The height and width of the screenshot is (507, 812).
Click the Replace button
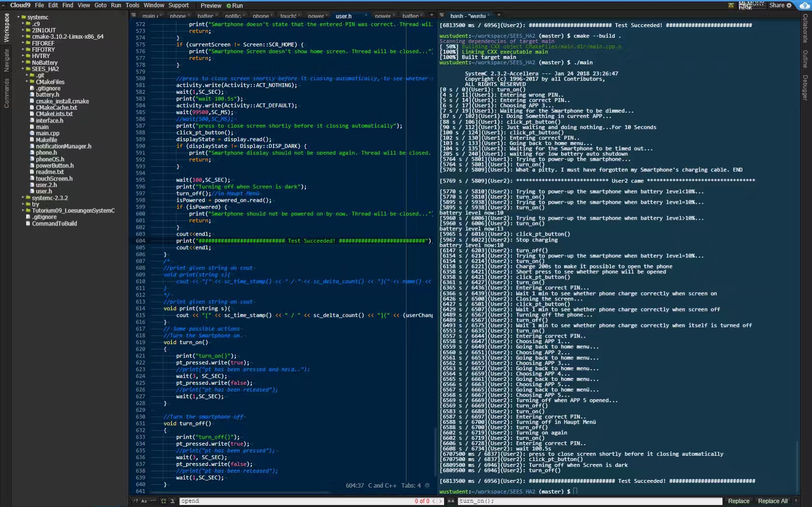[x=739, y=501]
